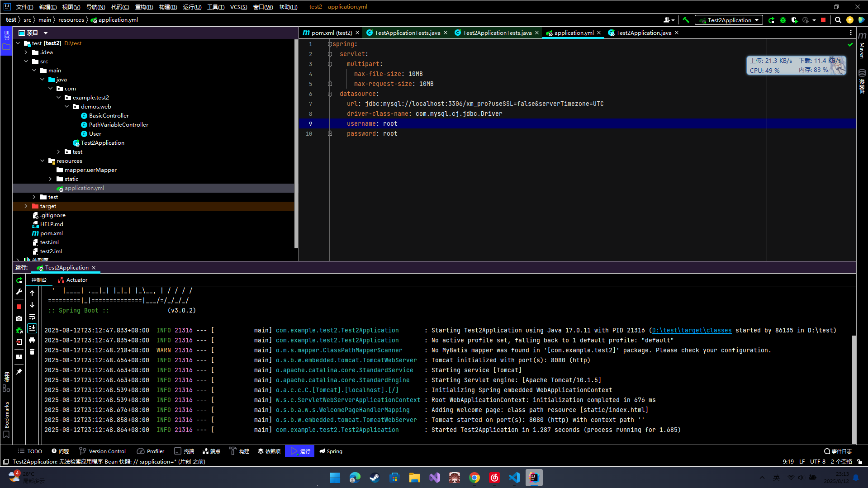
Task: Expand the target folder in project tree
Action: [x=26, y=206]
